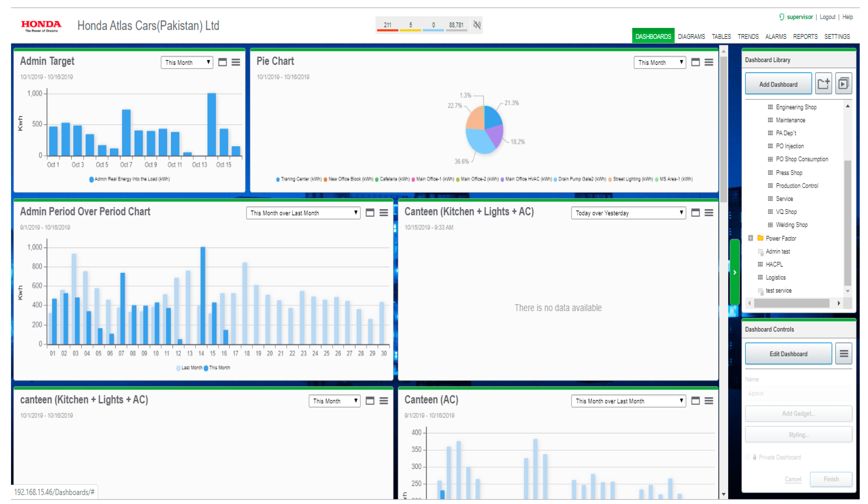Click the Logout link
This screenshot has width=868, height=504.
[827, 17]
